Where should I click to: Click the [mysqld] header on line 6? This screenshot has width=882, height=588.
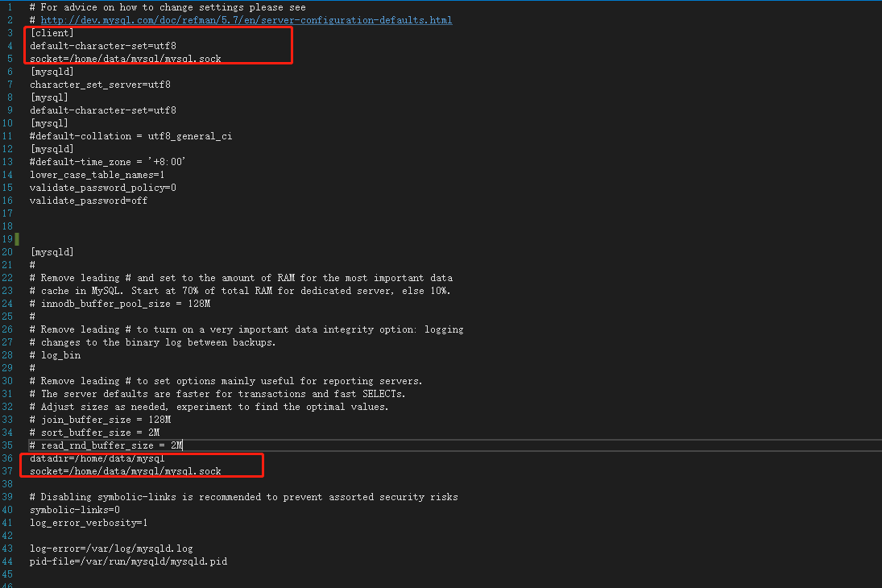pyautogui.click(x=52, y=72)
